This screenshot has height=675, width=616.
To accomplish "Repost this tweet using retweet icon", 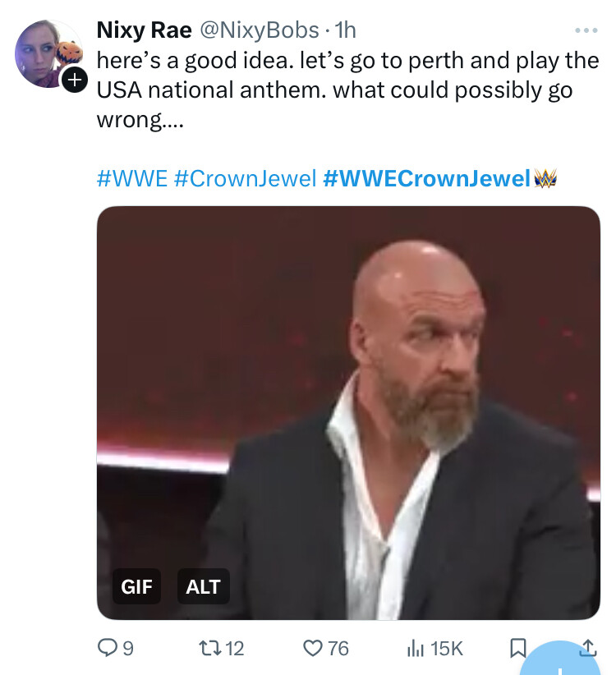I will (x=209, y=648).
